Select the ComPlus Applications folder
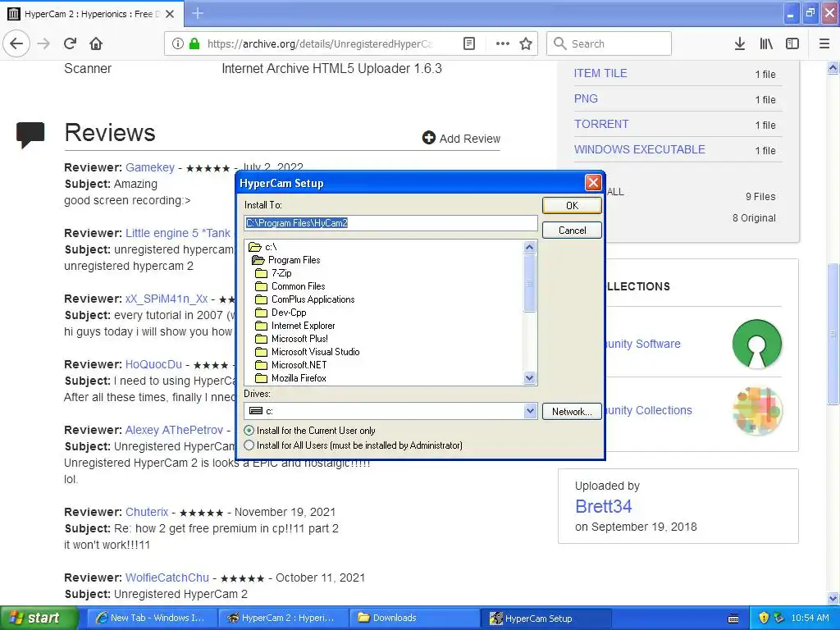Viewport: 840px width, 630px height. coord(305,299)
